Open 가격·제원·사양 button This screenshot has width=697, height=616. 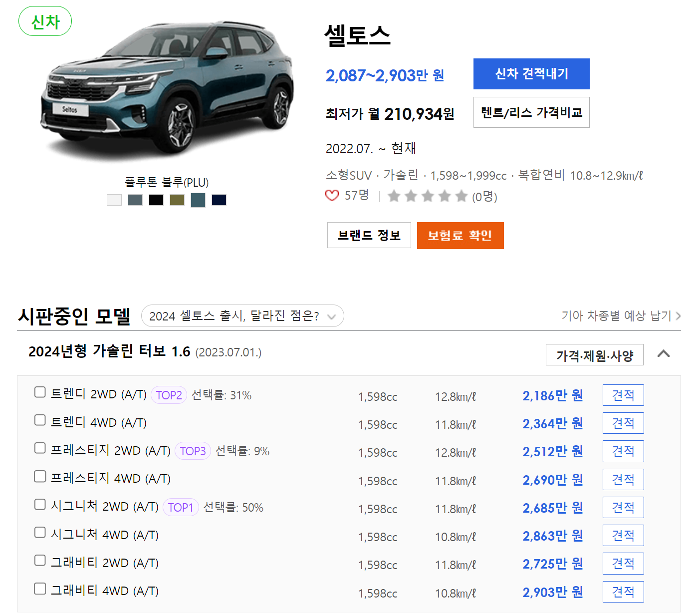pos(595,355)
